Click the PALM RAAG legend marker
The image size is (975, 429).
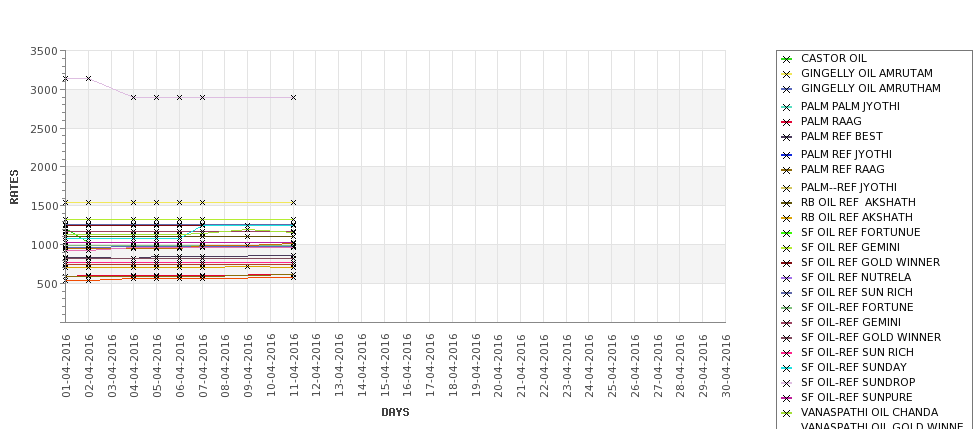(786, 122)
